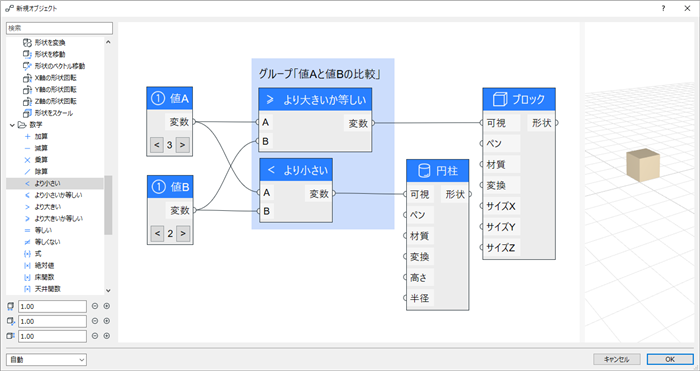This screenshot has width=700, height=371.
Task: Click サイズY port on ブロック node
Action: pos(482,227)
